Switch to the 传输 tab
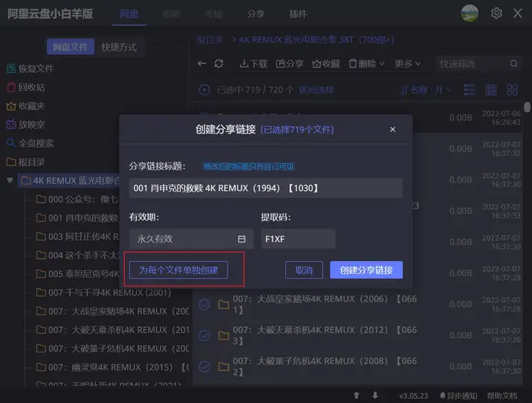Image resolution: width=532 pixels, height=403 pixels. tap(214, 14)
